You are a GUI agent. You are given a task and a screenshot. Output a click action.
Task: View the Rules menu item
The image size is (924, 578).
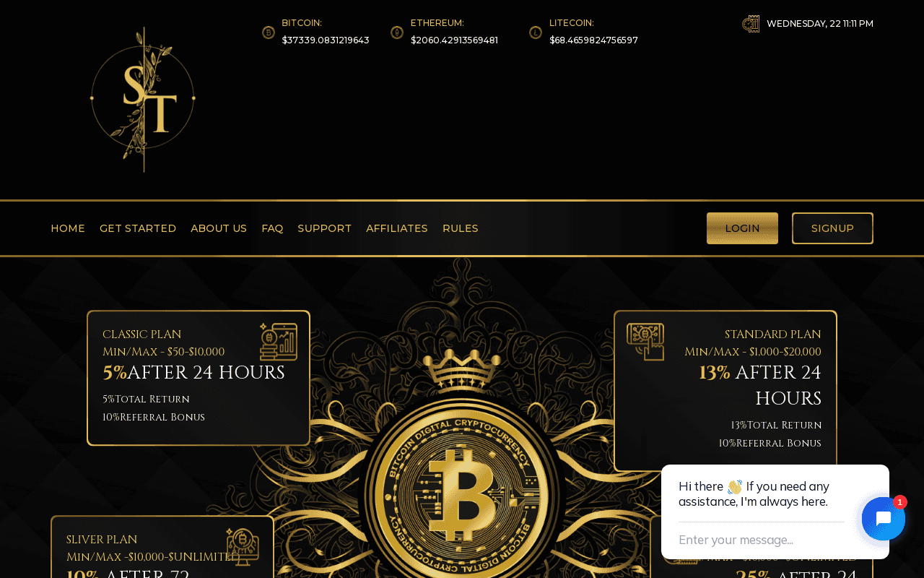pos(461,228)
